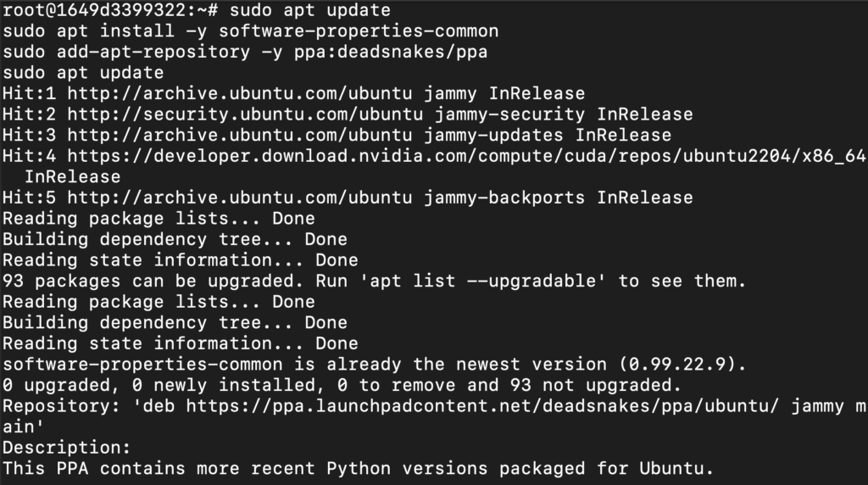Click the first 'Reading package lists... Done' line

coord(159,218)
